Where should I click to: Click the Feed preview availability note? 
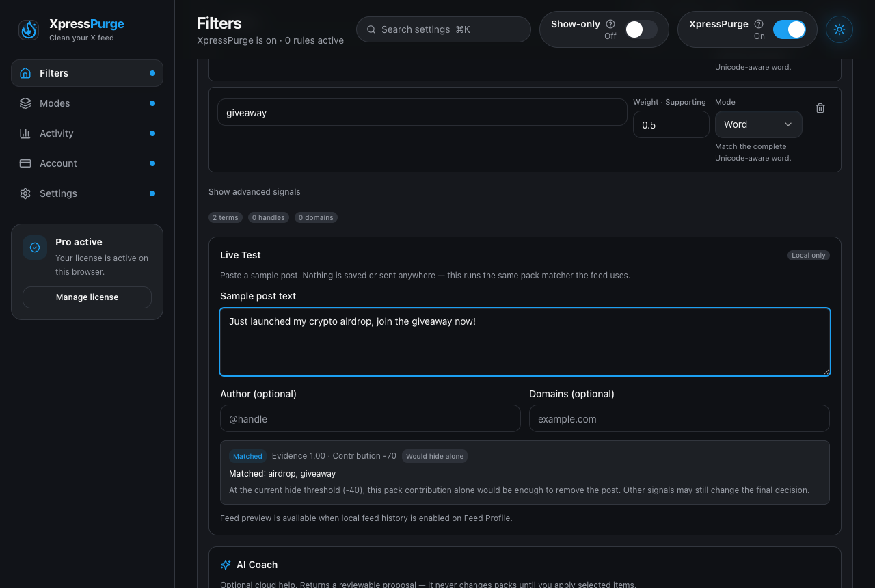tap(366, 518)
